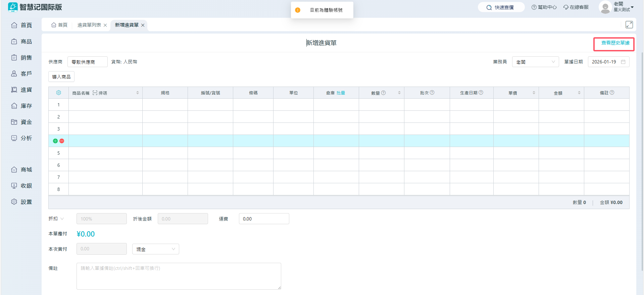Expand the 折扣 type dropdown
This screenshot has width=644, height=295.
tap(62, 219)
